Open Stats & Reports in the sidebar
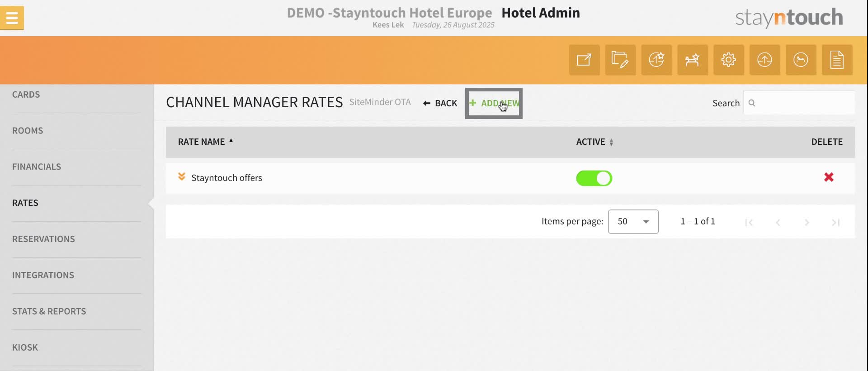 [49, 312]
